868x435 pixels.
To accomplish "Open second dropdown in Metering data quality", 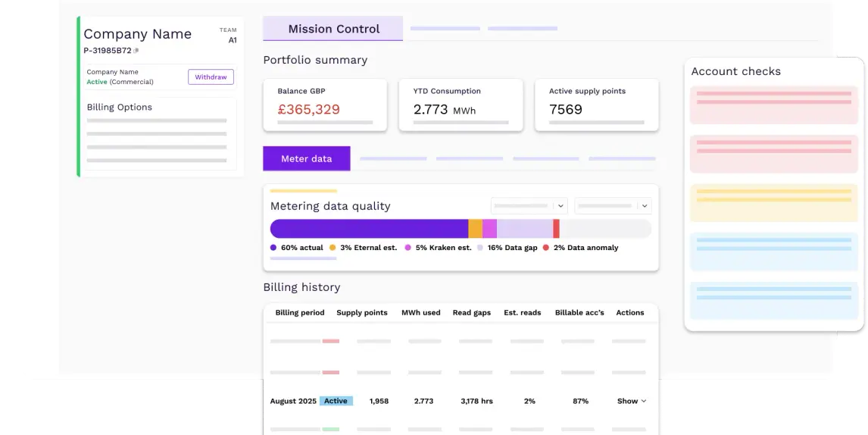I will pos(613,205).
